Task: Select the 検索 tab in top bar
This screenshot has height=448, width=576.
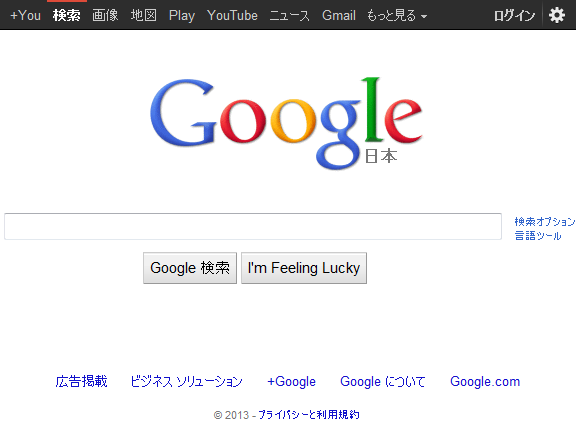Action: pos(66,15)
